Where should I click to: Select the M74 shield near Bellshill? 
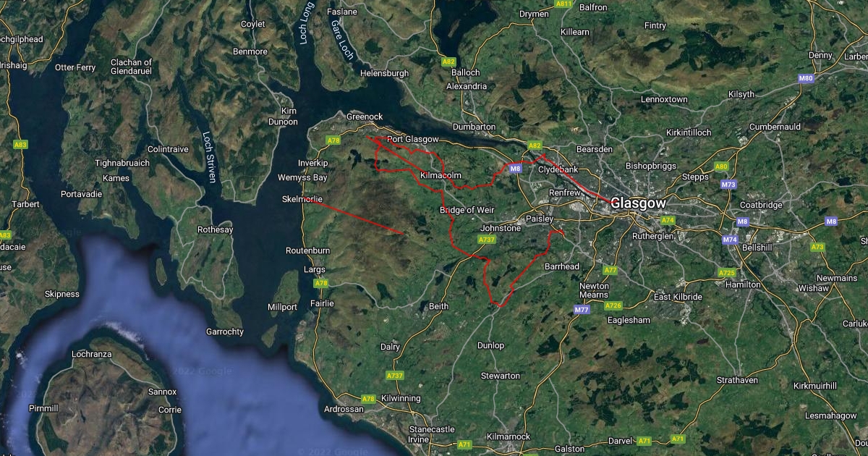click(730, 240)
